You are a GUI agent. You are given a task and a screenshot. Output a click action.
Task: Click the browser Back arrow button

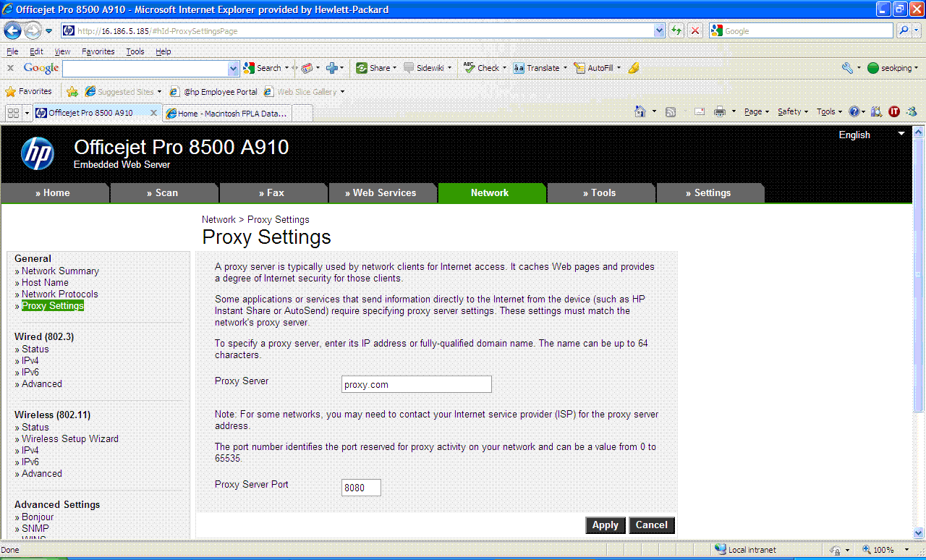[13, 31]
